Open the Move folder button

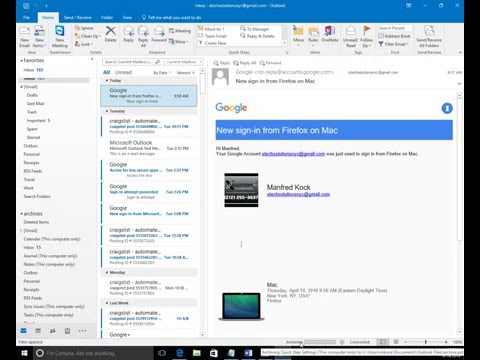(x=298, y=36)
